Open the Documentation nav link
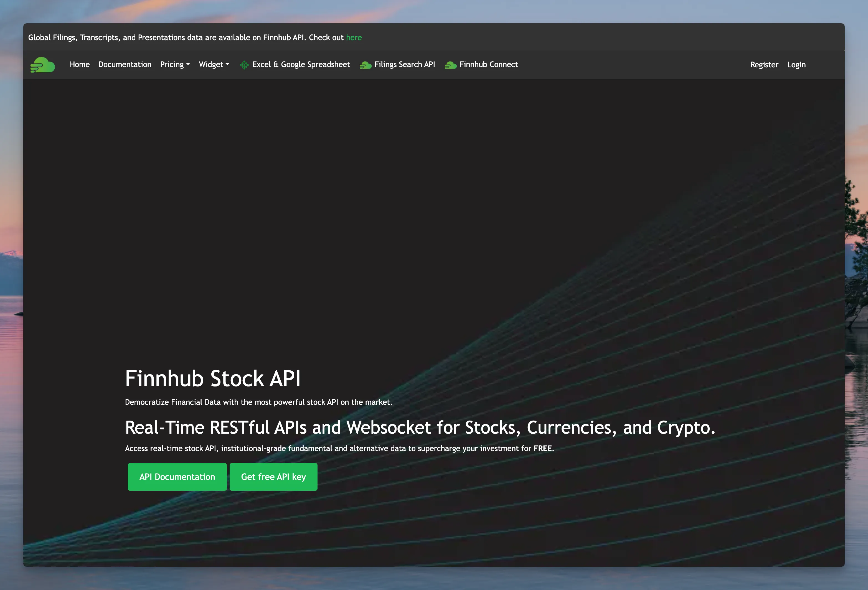Screen dimensions: 868x590 tap(125, 65)
